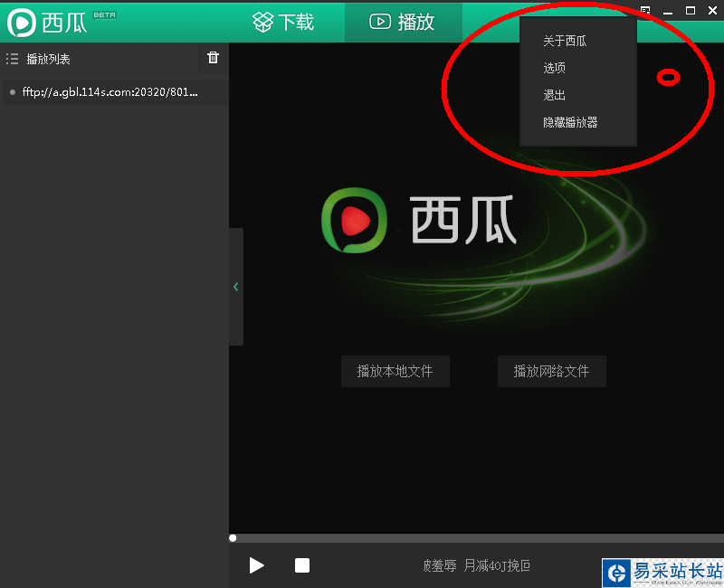Open 选项 in the dropdown menu

554,69
